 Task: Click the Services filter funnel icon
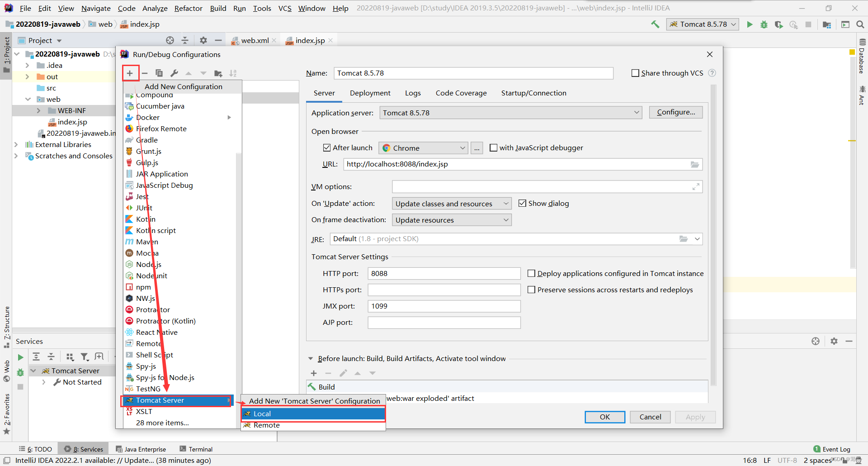85,357
